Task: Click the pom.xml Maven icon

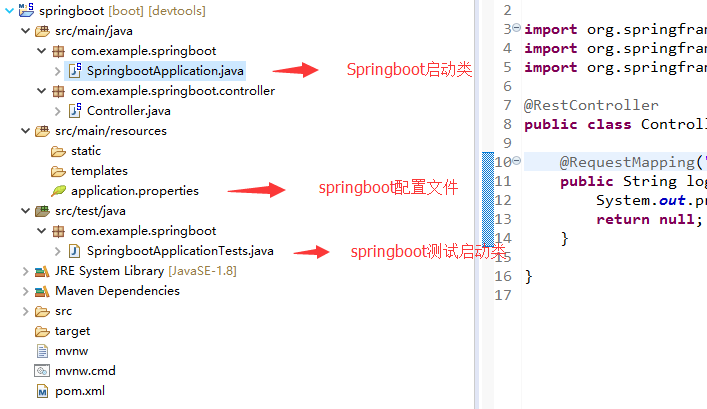Action: pyautogui.click(x=42, y=391)
